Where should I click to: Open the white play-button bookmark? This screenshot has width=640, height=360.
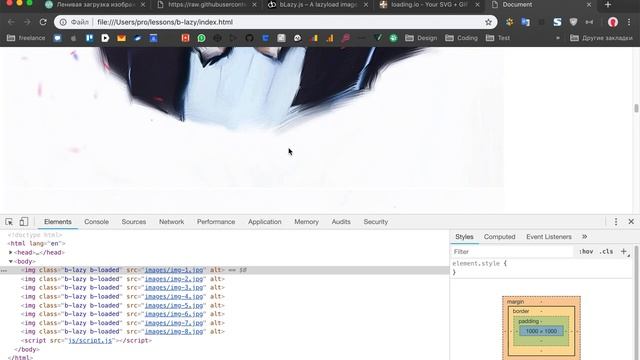(x=105, y=38)
